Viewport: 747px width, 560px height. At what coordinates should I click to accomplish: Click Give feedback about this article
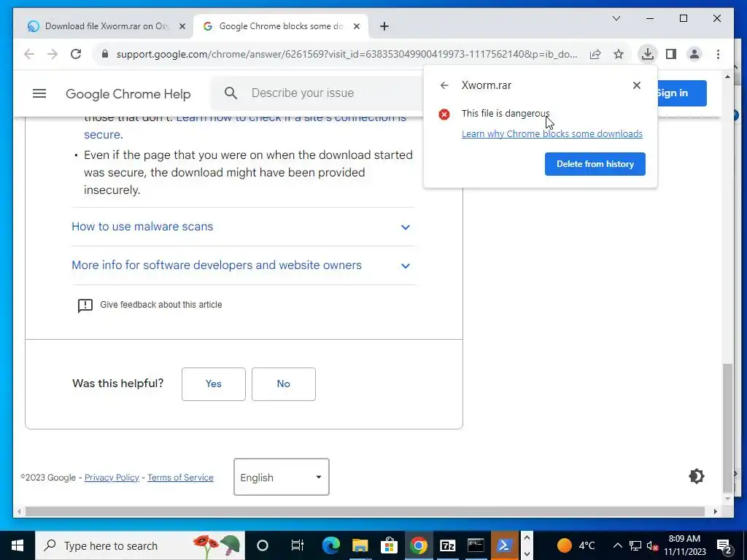tap(160, 305)
